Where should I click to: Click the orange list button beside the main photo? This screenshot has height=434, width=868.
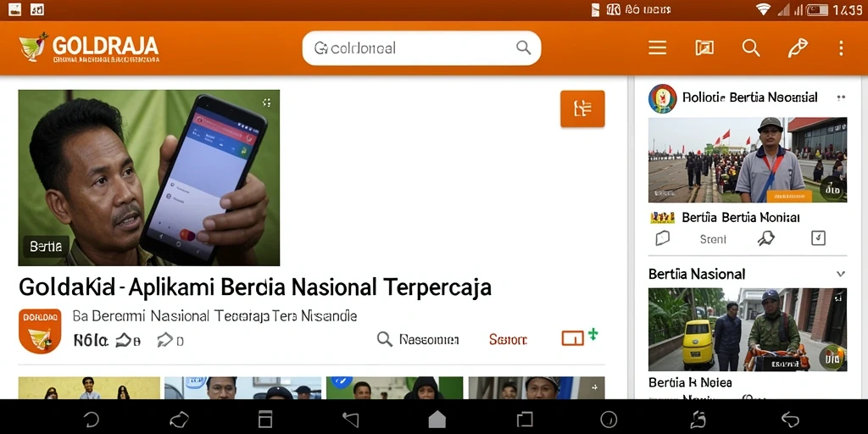coord(582,108)
